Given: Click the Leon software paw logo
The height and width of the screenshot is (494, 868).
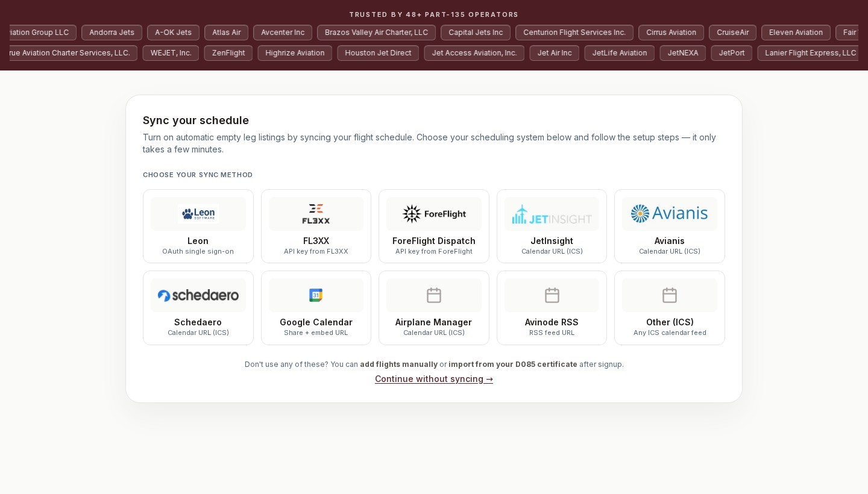Looking at the screenshot, I should coord(198,214).
